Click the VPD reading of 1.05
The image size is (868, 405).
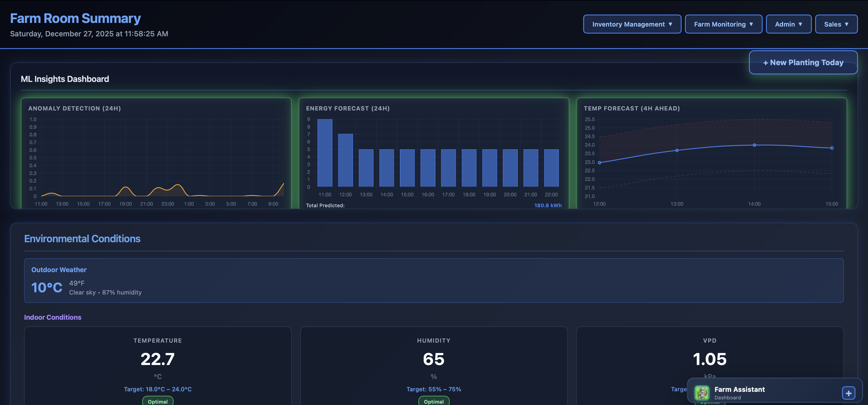(710, 359)
